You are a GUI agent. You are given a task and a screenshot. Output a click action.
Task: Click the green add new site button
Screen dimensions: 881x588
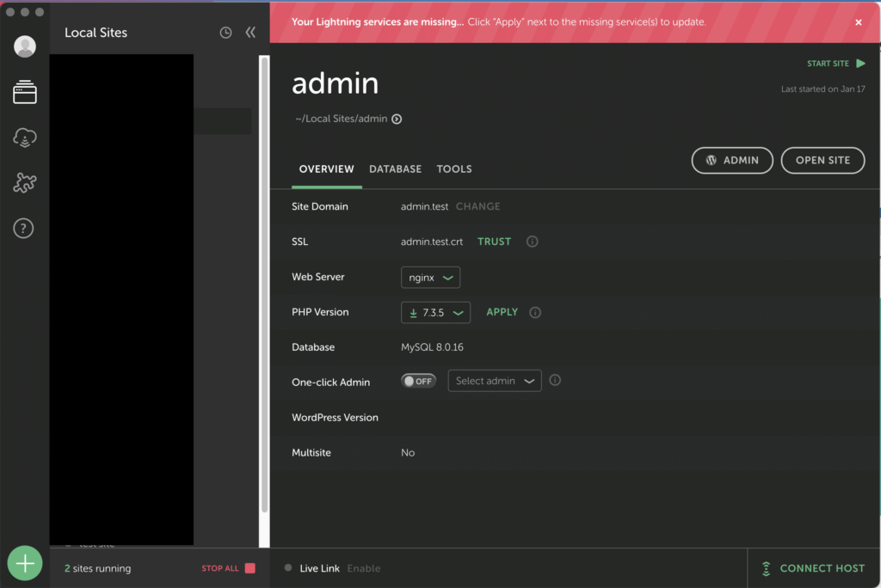pyautogui.click(x=25, y=564)
